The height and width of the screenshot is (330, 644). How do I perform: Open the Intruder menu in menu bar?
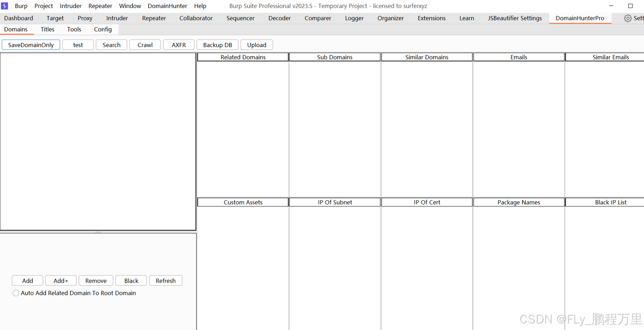click(x=71, y=6)
